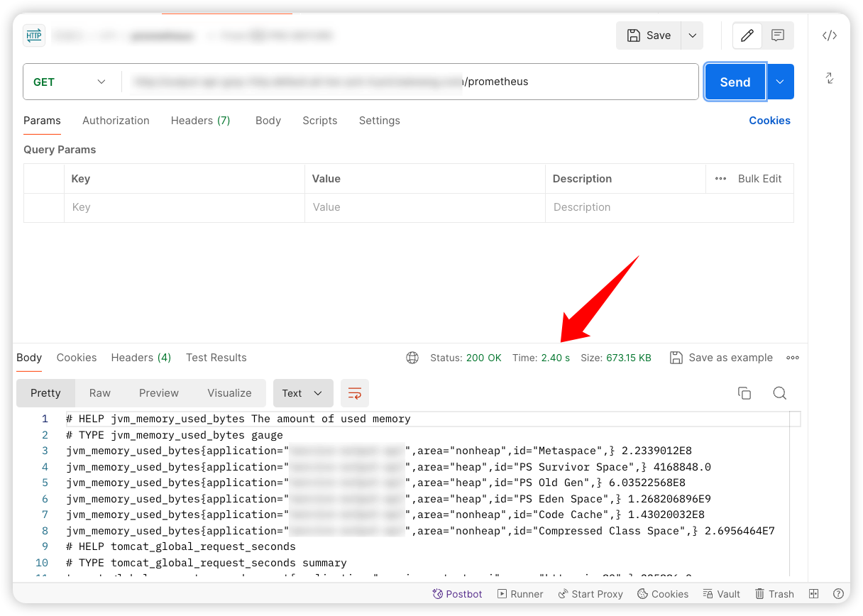863x616 pixels.
Task: Open the code snippet icon in right sidebar
Action: tap(830, 35)
